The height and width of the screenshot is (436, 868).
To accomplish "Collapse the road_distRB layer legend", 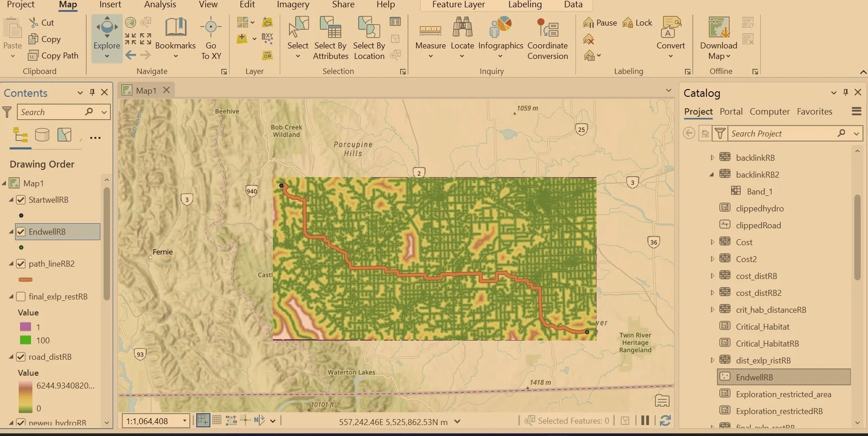I will [x=11, y=357].
